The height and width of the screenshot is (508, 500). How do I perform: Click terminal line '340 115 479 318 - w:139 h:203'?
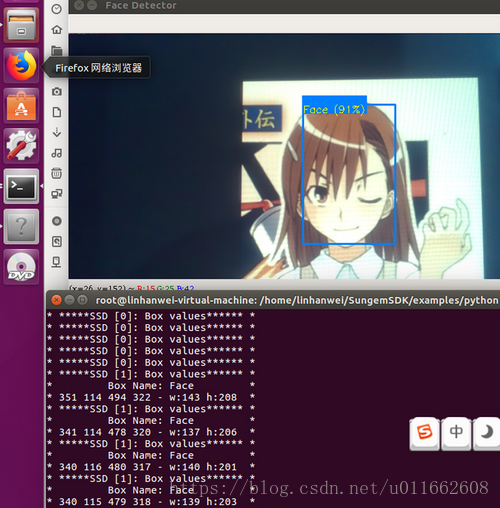148,501
